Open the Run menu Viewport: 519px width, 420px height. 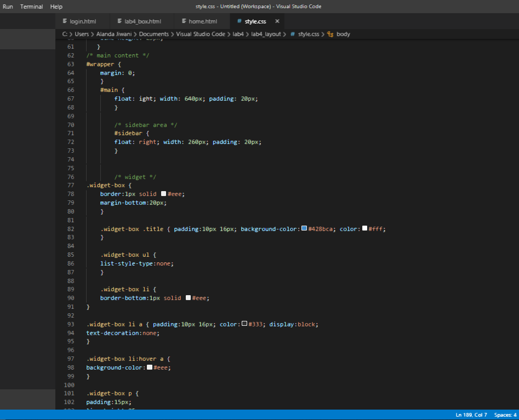[x=8, y=7]
